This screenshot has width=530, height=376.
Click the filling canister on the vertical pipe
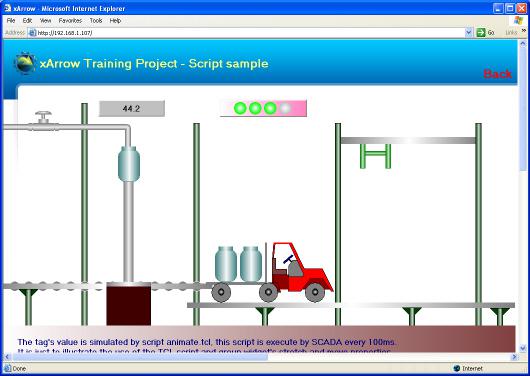pos(129,164)
